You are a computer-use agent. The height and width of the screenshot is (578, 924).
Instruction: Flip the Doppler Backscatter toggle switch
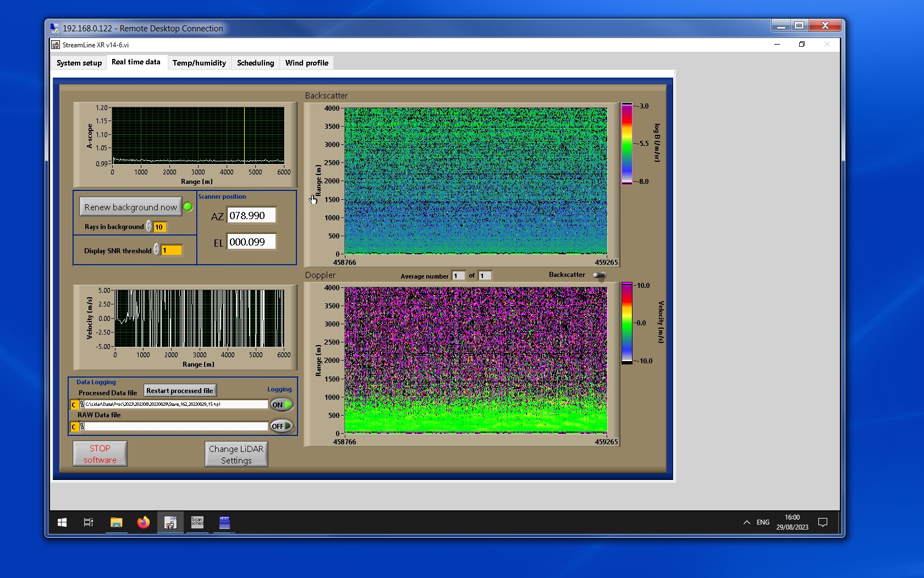pos(599,275)
